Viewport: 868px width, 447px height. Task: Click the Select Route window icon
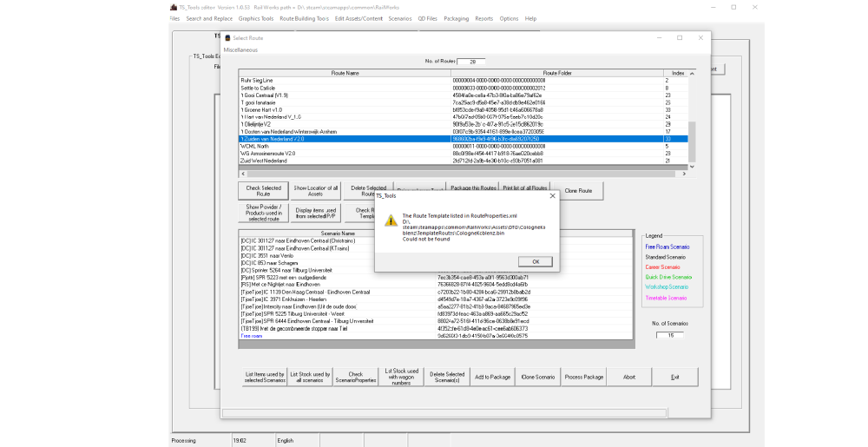coord(227,38)
